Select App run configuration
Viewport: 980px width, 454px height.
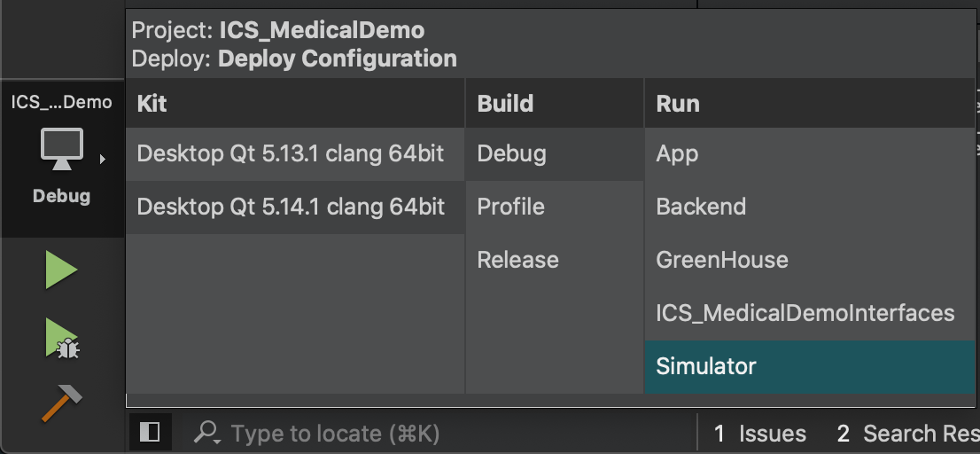[809, 153]
